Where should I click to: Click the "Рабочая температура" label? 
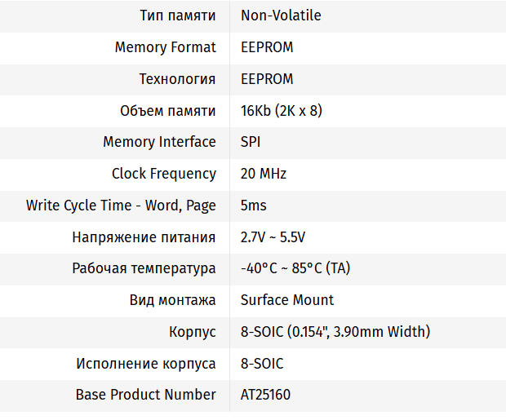pyautogui.click(x=144, y=268)
